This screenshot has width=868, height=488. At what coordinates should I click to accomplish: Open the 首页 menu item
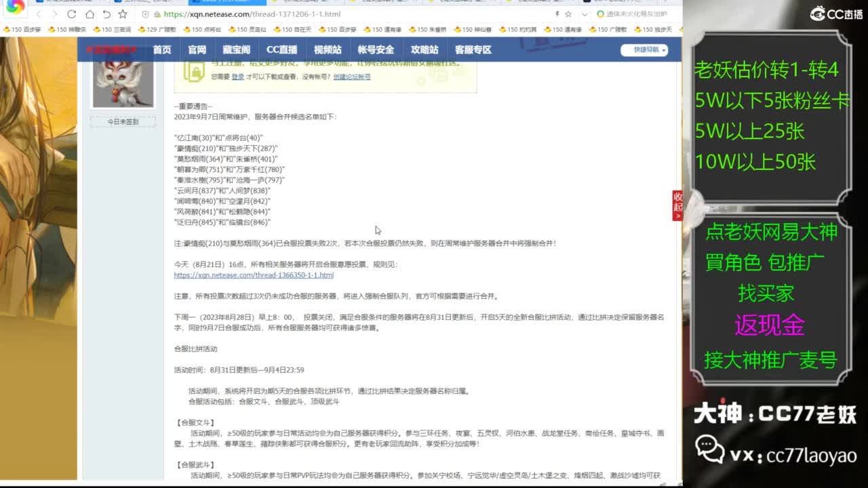coord(161,49)
